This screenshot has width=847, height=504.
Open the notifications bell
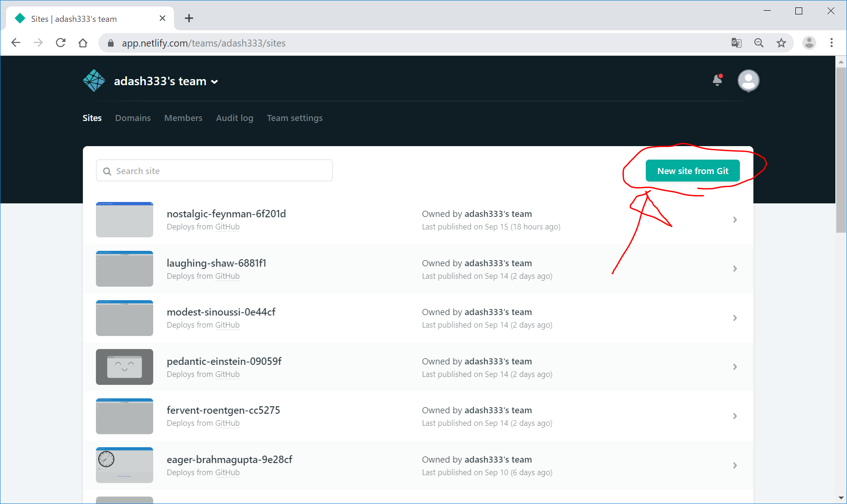coord(717,81)
